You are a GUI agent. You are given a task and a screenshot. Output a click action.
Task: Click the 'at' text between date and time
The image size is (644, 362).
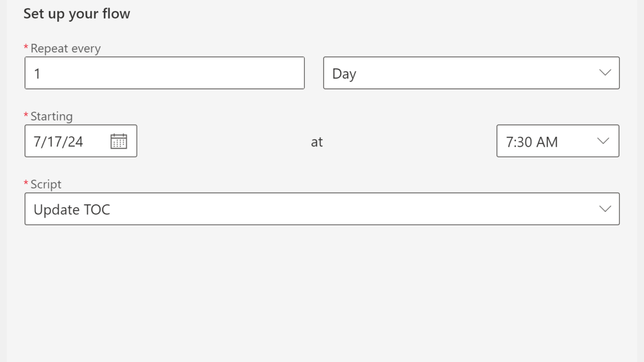(x=316, y=142)
